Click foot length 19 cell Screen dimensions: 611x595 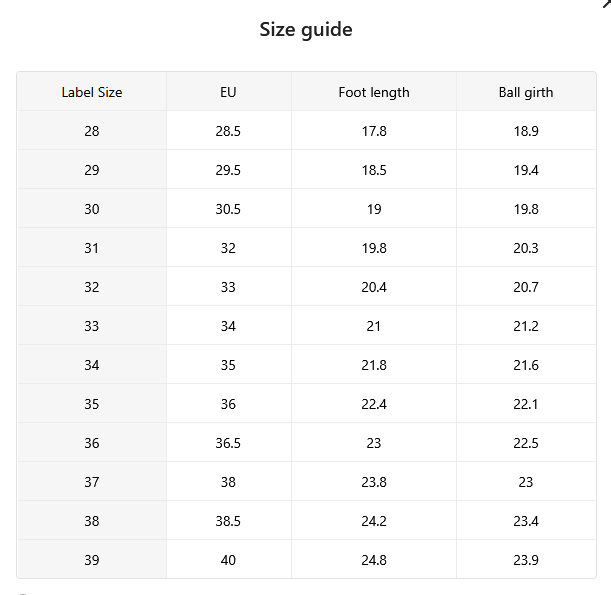click(x=374, y=208)
